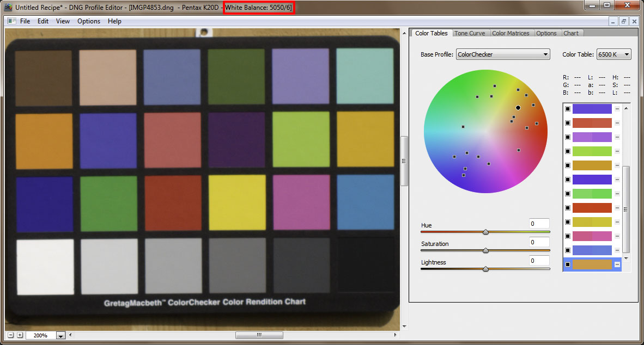Click the 200% zoom value field
Screen dimensions: 644x345
pos(41,336)
